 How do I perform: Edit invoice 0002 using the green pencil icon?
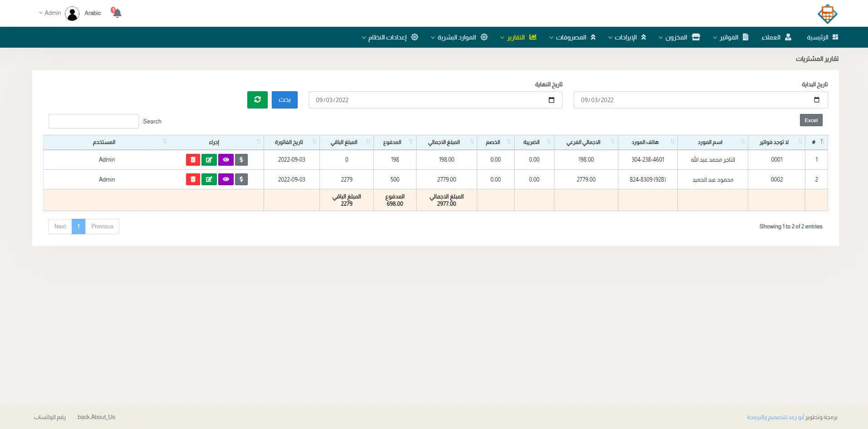209,179
